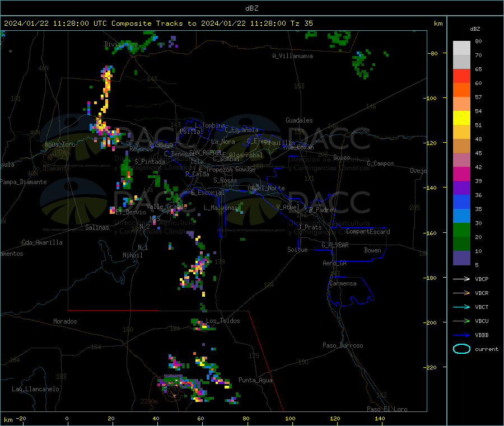This screenshot has width=504, height=426.
Task: Click the Salinas map label
Action: [97, 227]
